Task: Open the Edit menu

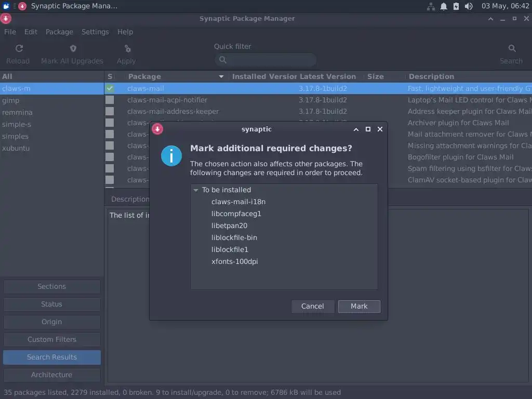Action: tap(31, 32)
